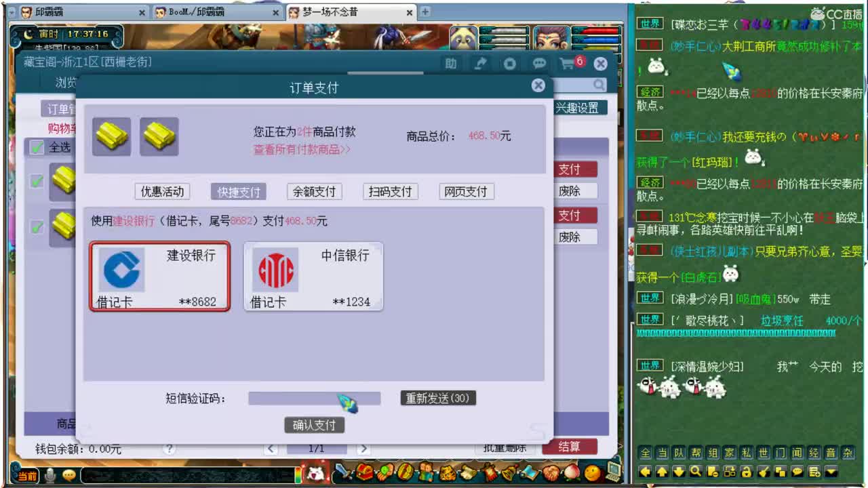Switch to the 扫码支付 tab
Viewport: 868px width, 488px height.
pos(390,191)
